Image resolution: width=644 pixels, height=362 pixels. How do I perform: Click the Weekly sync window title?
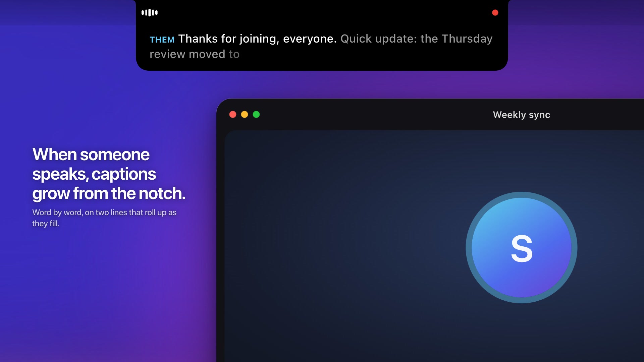(x=522, y=115)
